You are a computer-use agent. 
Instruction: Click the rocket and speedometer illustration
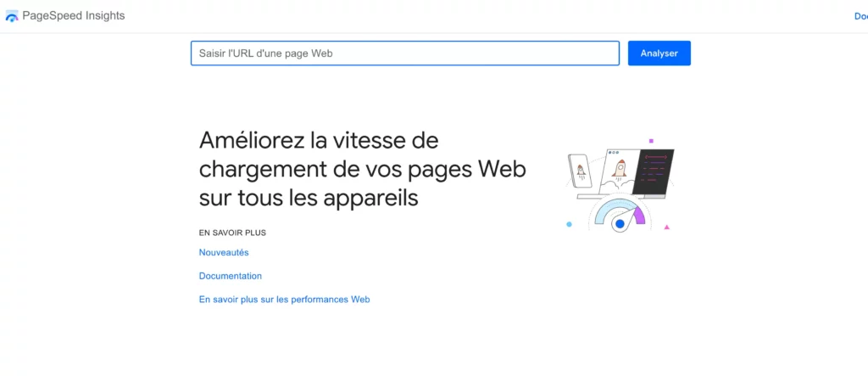click(620, 185)
